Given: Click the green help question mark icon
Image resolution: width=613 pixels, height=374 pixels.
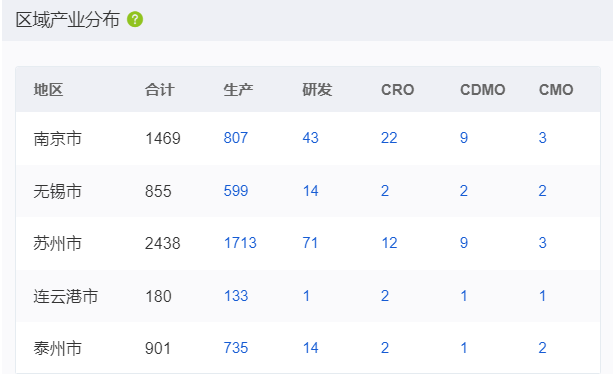Looking at the screenshot, I should click(x=135, y=19).
